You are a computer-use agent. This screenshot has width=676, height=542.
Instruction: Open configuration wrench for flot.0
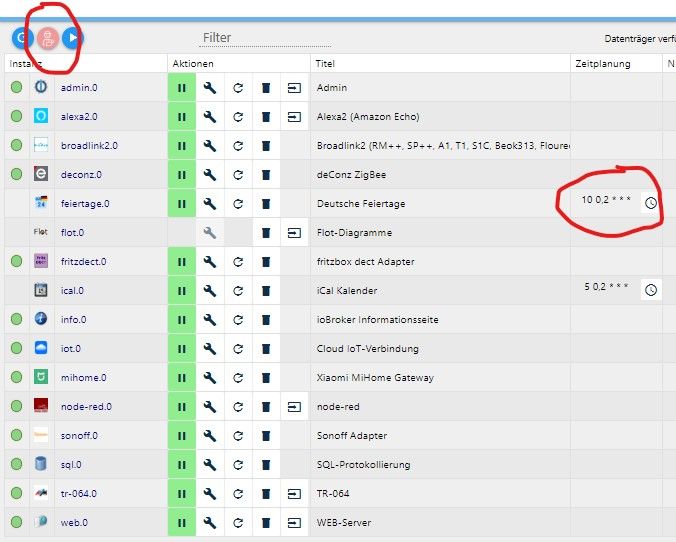(210, 233)
